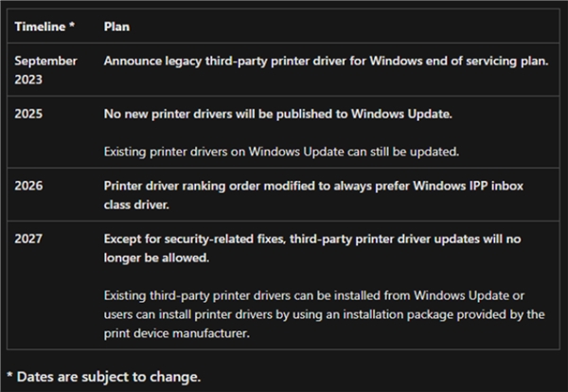Click the Plan column header
The image size is (568, 392).
[x=116, y=27]
